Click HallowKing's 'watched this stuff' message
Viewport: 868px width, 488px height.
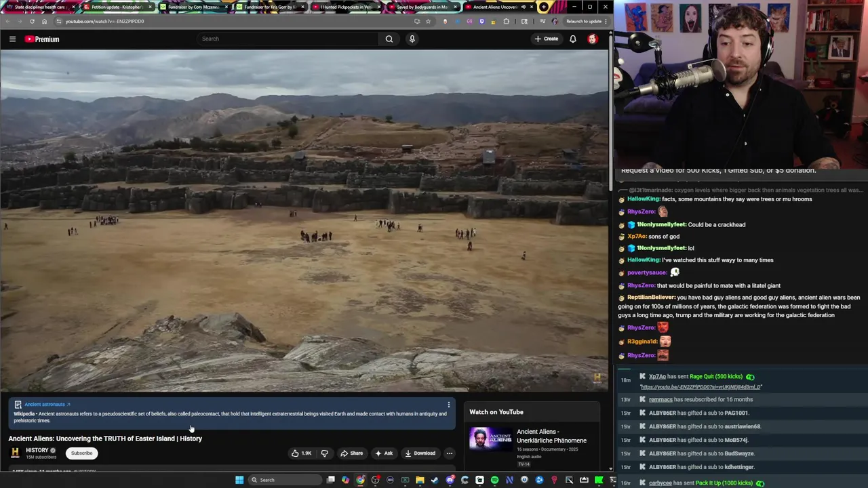click(x=718, y=260)
